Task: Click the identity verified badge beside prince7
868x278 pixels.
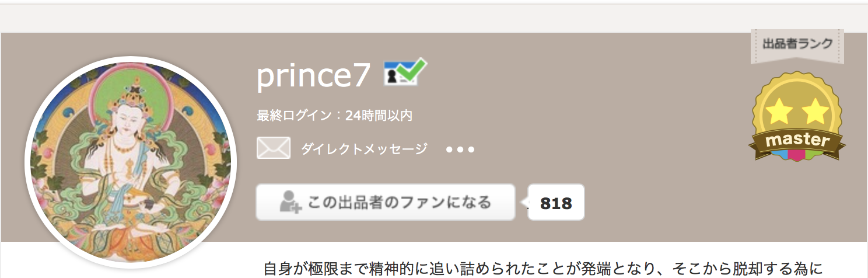Action: (x=405, y=74)
